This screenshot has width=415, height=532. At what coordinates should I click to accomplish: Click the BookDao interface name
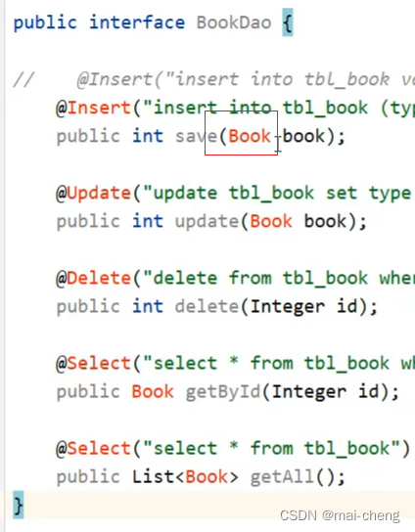[x=234, y=22]
